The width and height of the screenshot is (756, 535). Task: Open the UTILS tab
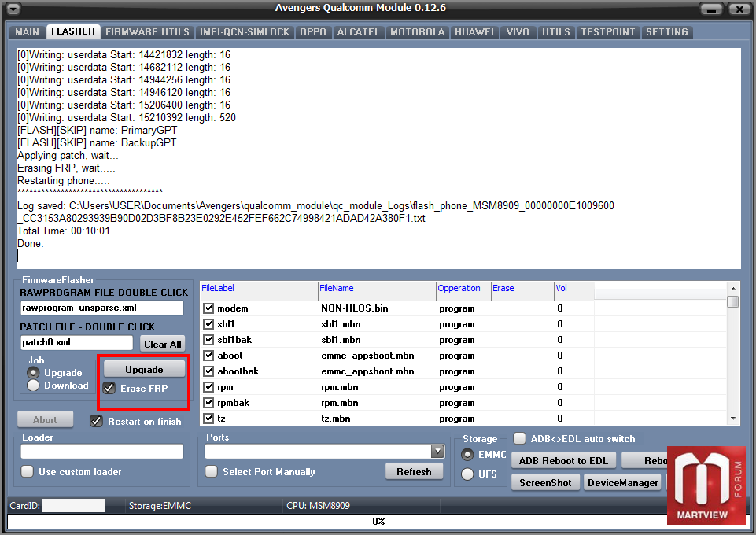pyautogui.click(x=556, y=31)
